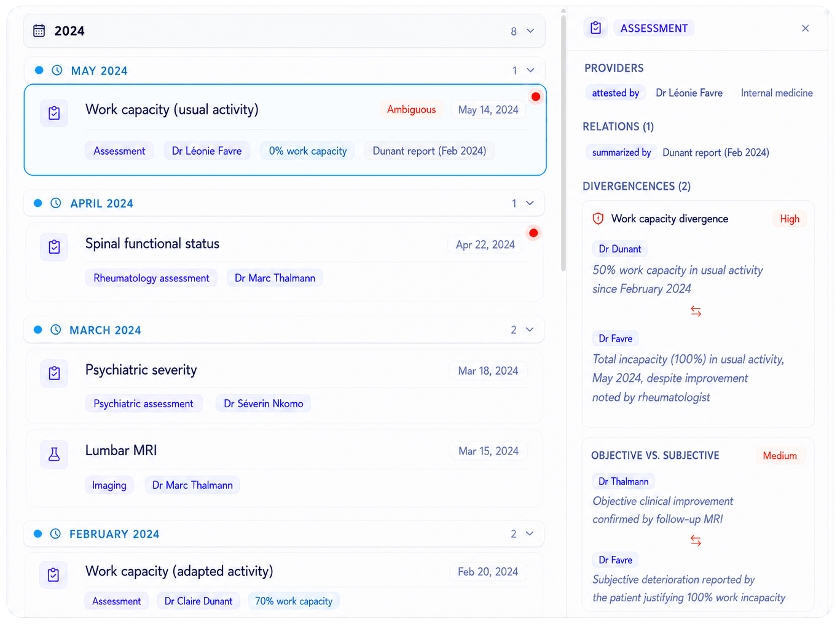Click the clipboard icon of Work capacity (adapted activity)
This screenshot has height=624, width=840.
tap(53, 575)
